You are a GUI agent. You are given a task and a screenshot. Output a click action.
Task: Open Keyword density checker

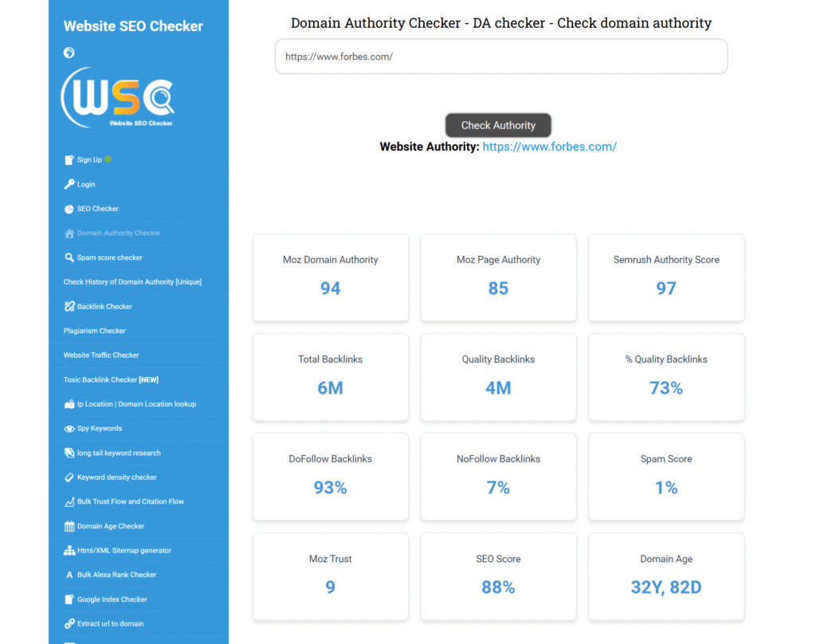point(139,477)
